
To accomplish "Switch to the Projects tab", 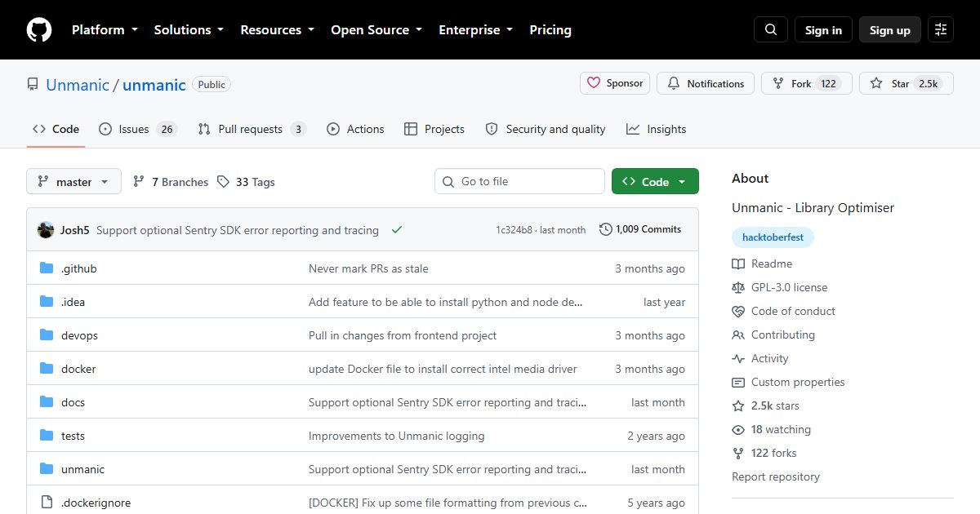I will pos(434,129).
